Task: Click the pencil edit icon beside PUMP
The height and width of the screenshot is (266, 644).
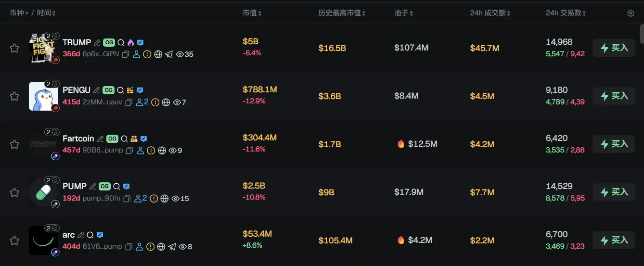Action: (93, 186)
